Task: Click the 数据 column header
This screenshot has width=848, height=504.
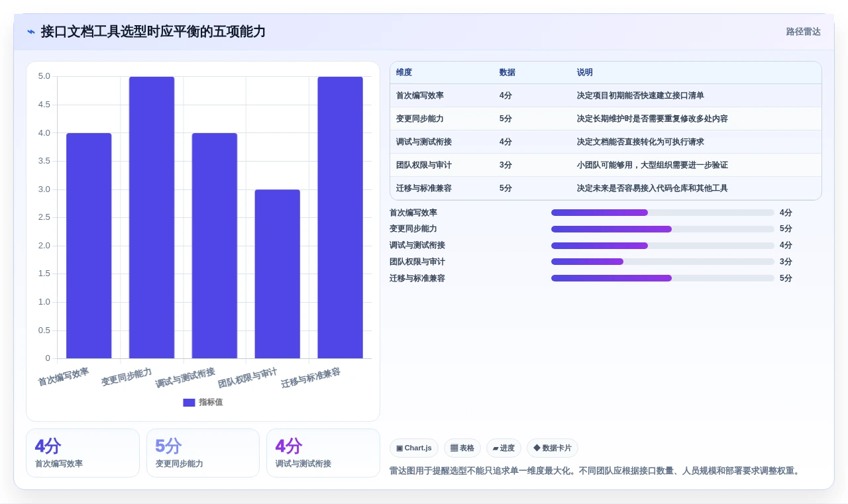Action: coord(507,72)
